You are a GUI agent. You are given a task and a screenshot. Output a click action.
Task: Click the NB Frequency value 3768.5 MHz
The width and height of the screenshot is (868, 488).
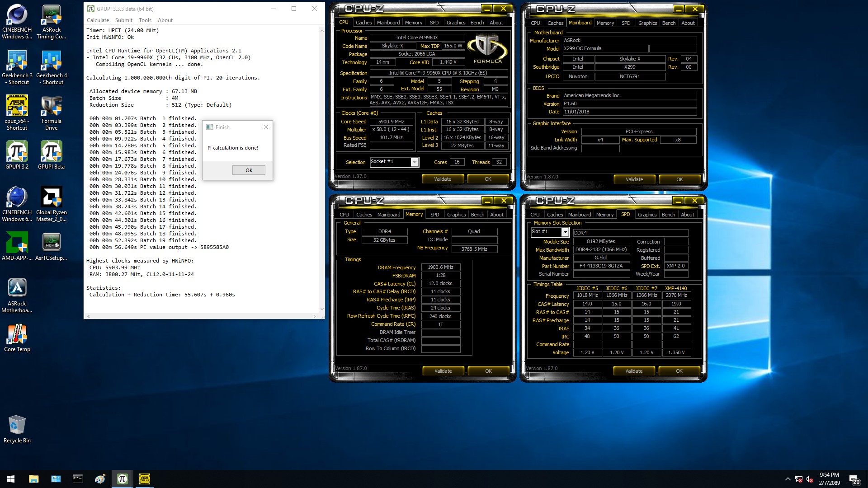[474, 249]
